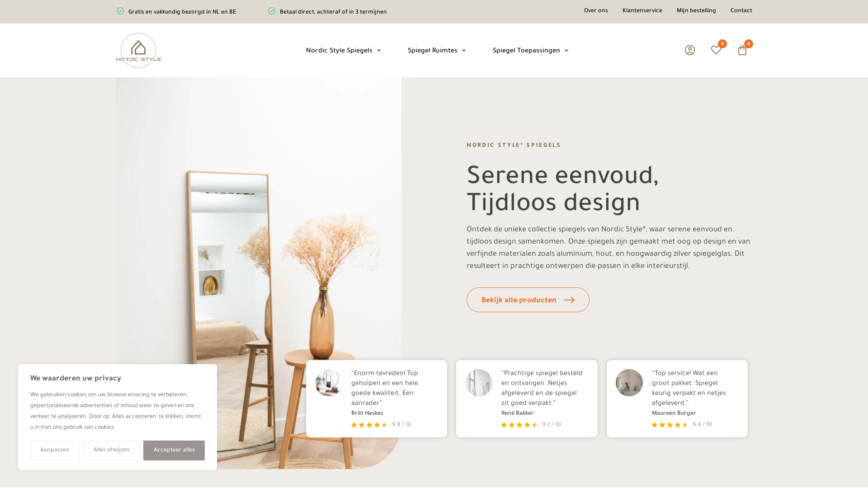Expand the Spiegel Ruimtes dropdown menu
Screen dimensions: 868x488
point(464,51)
